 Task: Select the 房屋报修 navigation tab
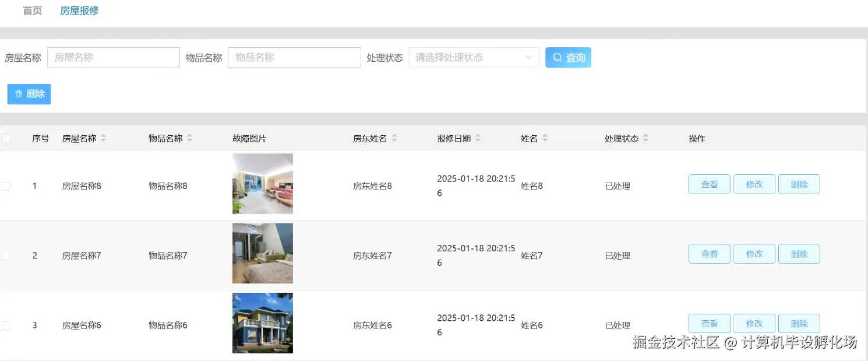(79, 10)
